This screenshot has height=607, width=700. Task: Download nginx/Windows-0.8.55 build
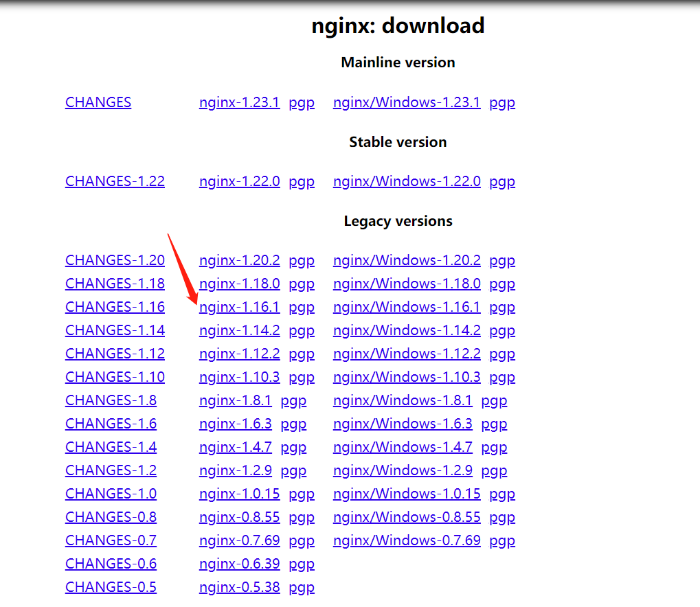(x=407, y=516)
